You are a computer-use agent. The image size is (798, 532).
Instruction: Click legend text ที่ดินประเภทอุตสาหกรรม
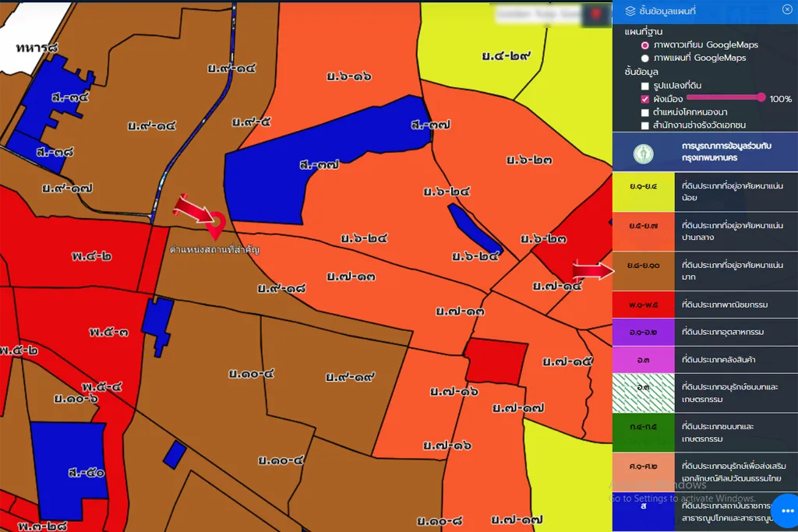(722, 332)
